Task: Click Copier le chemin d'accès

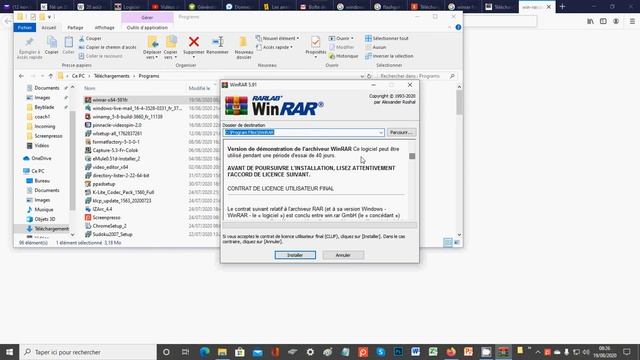Action: point(107,47)
